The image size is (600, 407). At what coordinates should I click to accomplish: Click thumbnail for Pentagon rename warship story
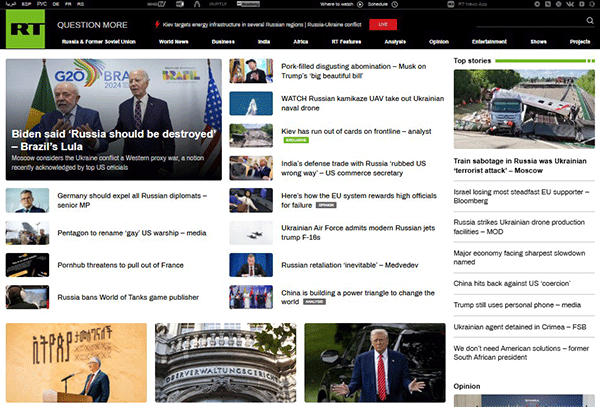click(x=27, y=233)
